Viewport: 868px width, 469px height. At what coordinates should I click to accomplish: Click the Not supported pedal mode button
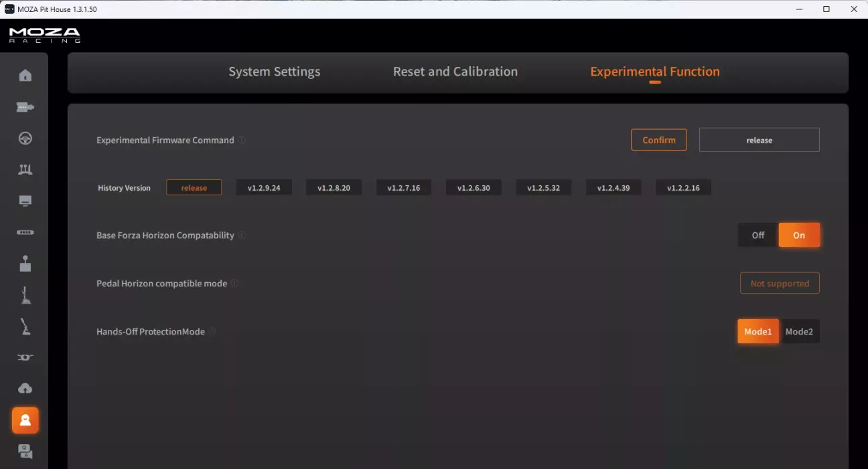[x=780, y=284]
